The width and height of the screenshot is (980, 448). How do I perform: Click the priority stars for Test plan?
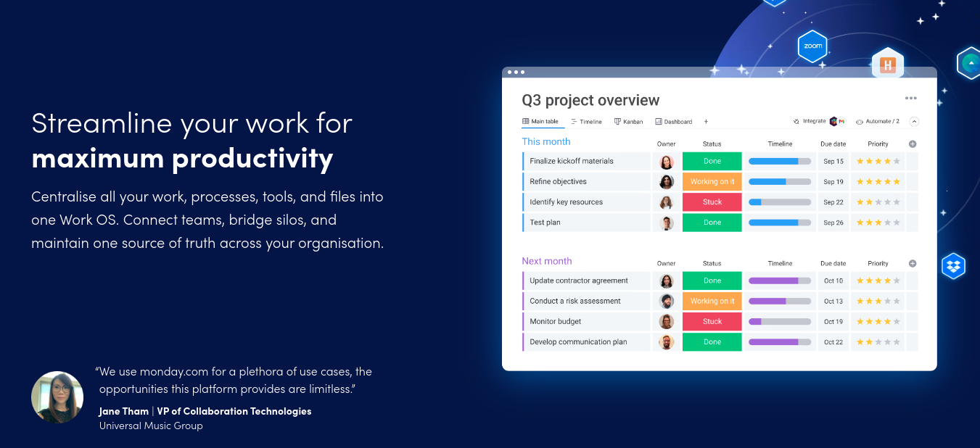(x=878, y=223)
